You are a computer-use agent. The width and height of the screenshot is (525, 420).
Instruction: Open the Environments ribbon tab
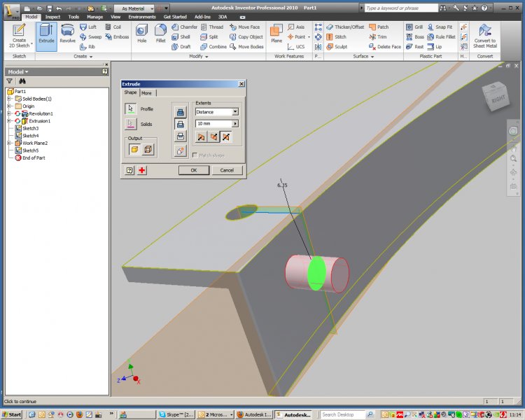(142, 17)
